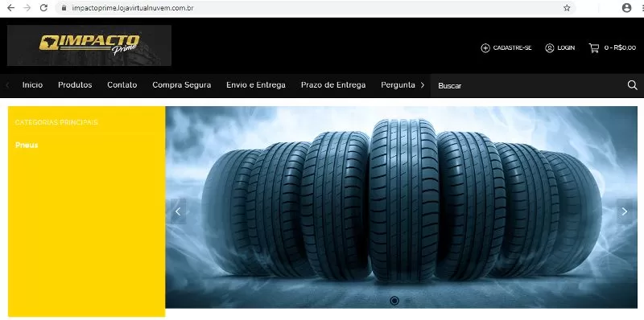644x320 pixels.
Task: Reload the page with the refresh icon
Action: pyautogui.click(x=43, y=8)
